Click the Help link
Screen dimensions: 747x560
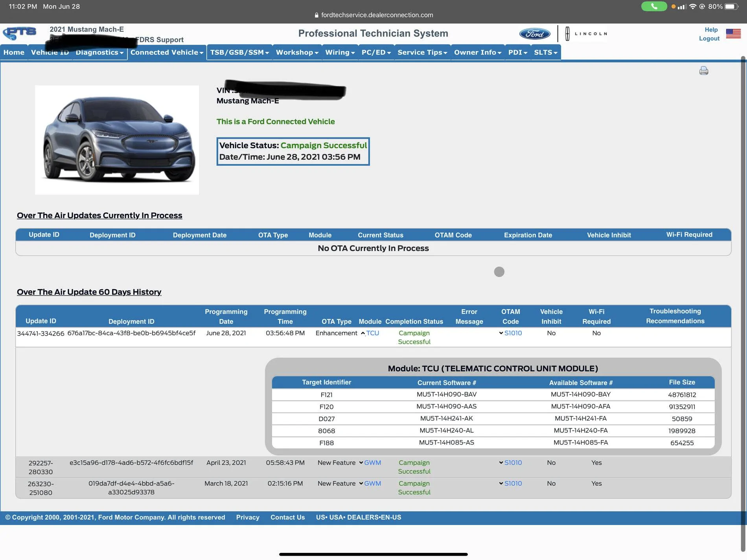pyautogui.click(x=711, y=30)
